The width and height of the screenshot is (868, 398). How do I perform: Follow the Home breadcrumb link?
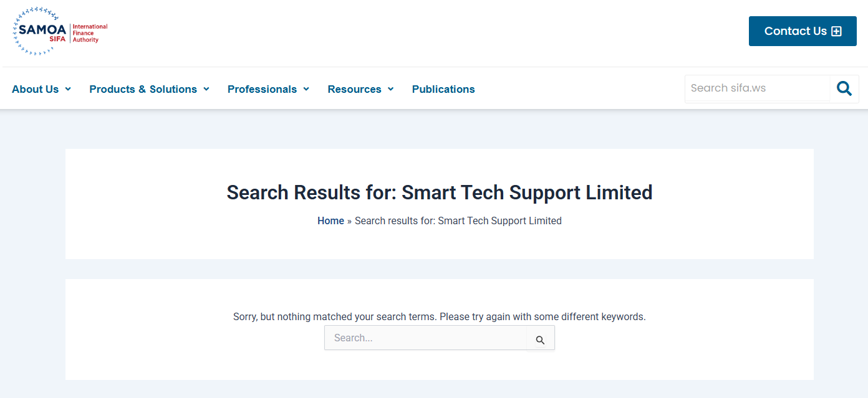point(330,220)
